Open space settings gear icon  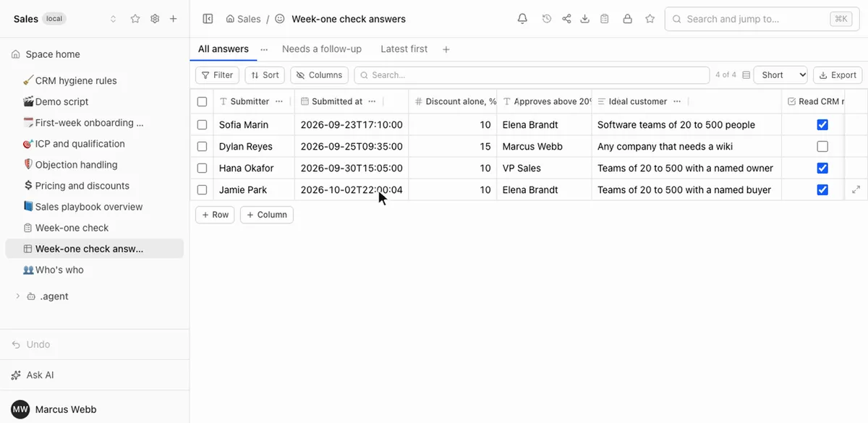(x=155, y=19)
